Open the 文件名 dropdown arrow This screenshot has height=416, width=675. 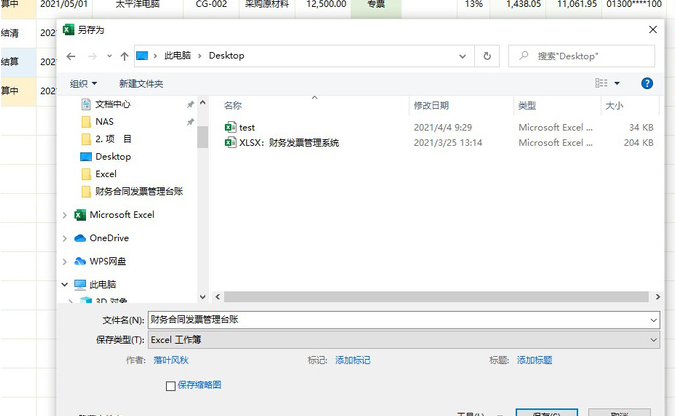tap(653, 320)
